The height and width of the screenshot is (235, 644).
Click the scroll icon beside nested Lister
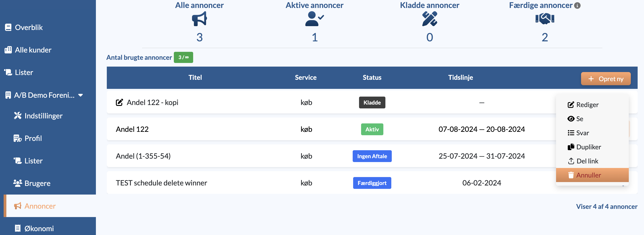point(18,160)
